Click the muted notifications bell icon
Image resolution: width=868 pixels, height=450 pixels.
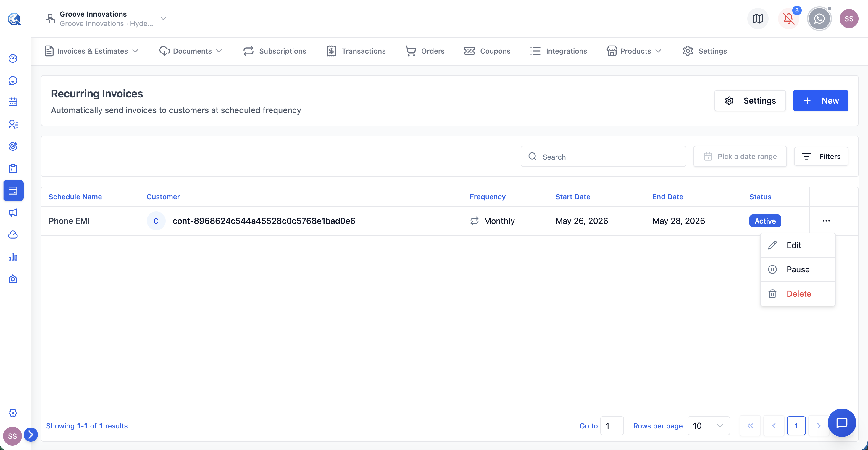pyautogui.click(x=788, y=19)
